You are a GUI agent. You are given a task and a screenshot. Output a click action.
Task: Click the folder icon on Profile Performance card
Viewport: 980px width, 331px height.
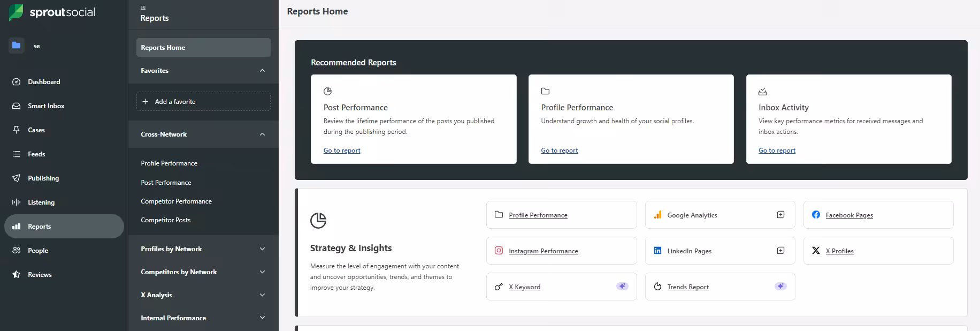pos(546,92)
